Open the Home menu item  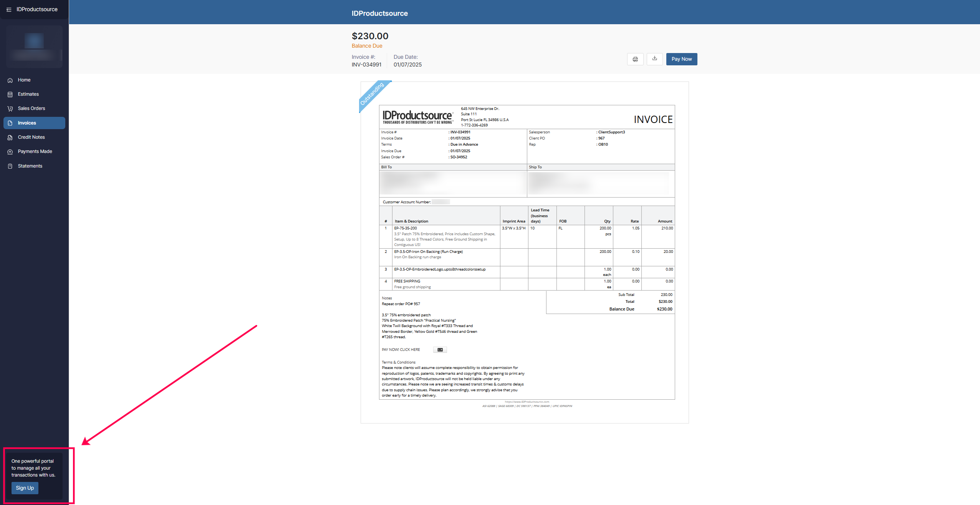tap(34, 80)
